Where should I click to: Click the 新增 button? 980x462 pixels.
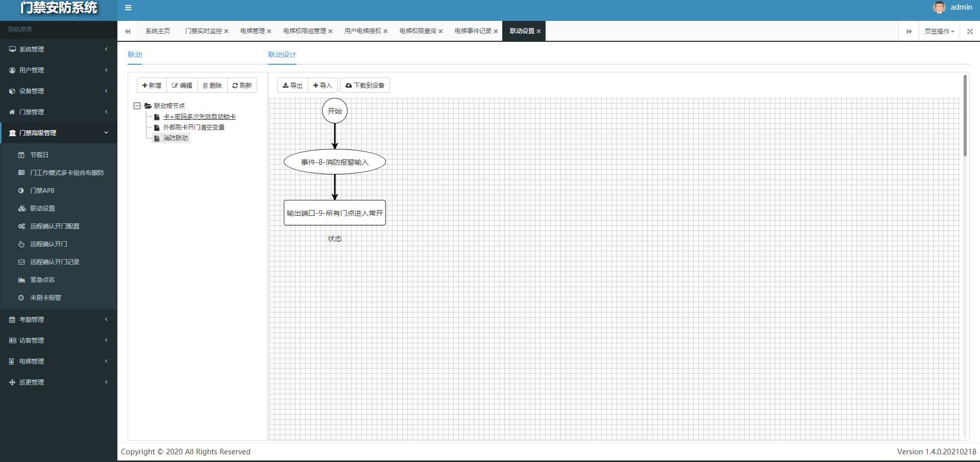pyautogui.click(x=152, y=86)
